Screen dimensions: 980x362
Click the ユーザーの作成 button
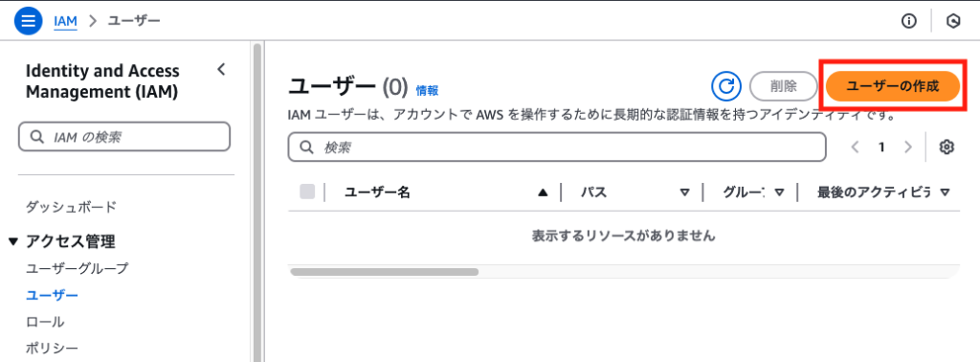pyautogui.click(x=893, y=87)
